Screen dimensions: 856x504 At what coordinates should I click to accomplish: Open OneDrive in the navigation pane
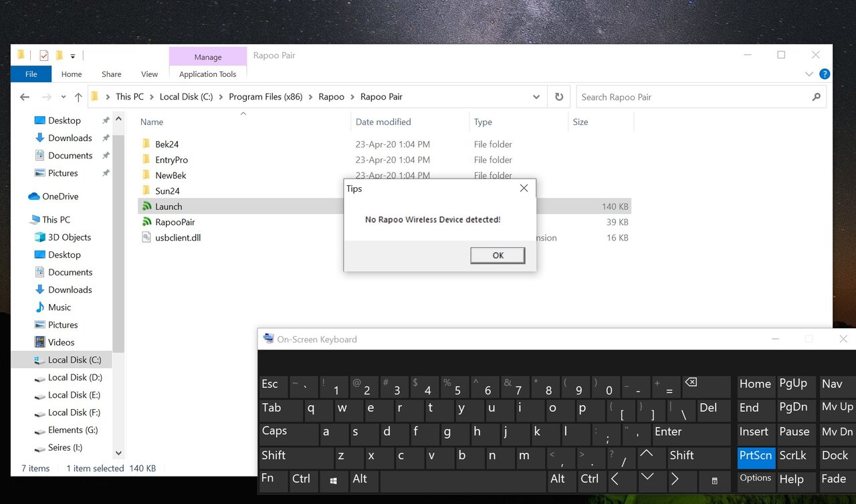pos(60,197)
